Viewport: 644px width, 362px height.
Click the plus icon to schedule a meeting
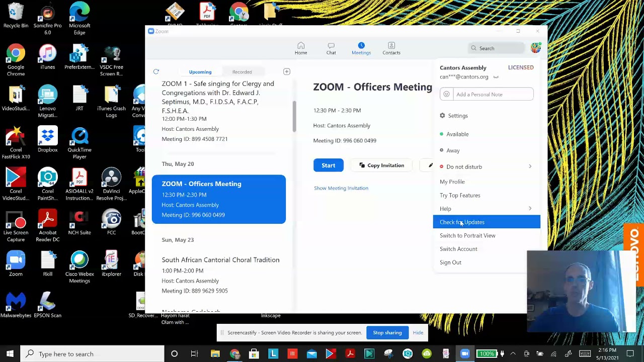(287, 72)
